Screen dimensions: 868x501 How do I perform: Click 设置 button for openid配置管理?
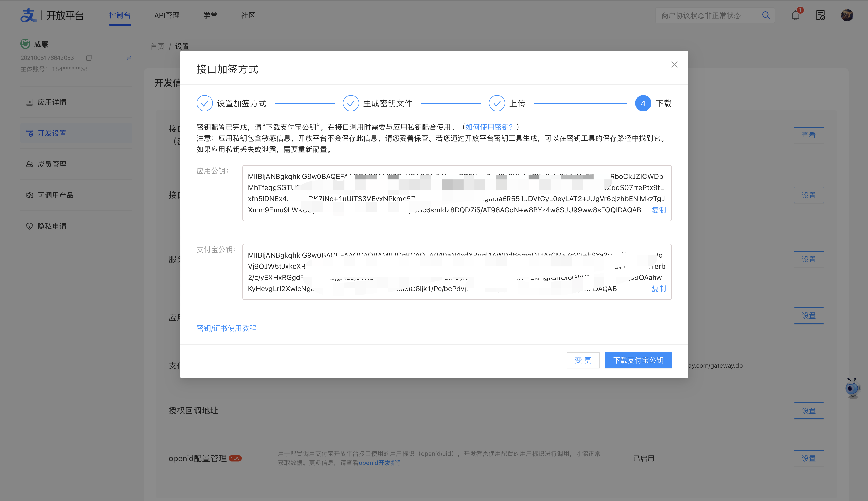[x=809, y=458]
